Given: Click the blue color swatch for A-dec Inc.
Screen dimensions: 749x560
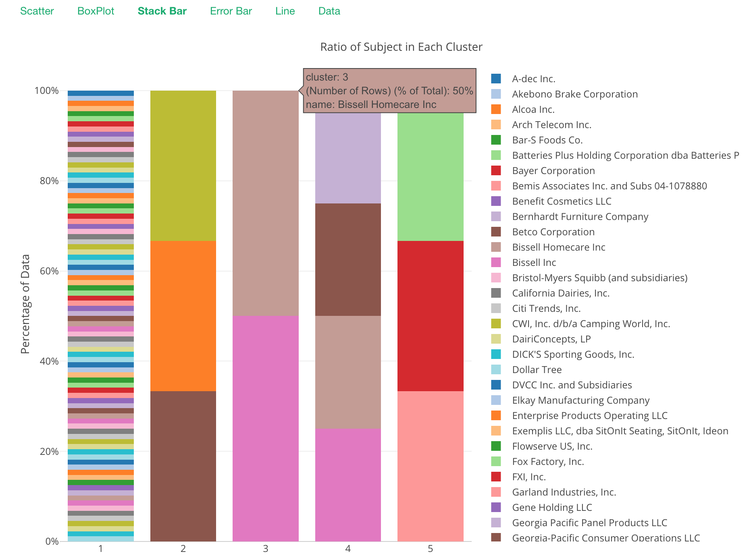Looking at the screenshot, I should click(496, 79).
